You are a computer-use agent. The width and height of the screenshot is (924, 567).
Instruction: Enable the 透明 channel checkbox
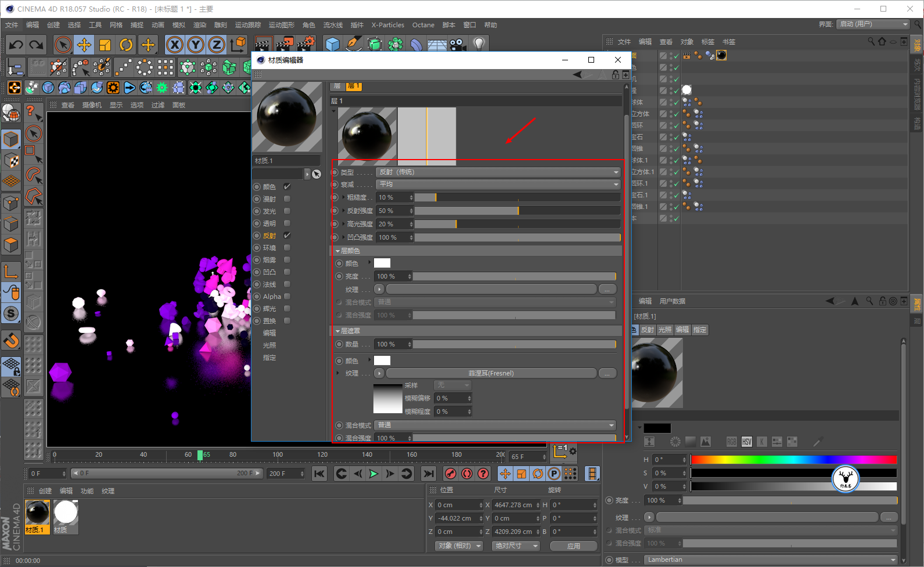(x=287, y=223)
